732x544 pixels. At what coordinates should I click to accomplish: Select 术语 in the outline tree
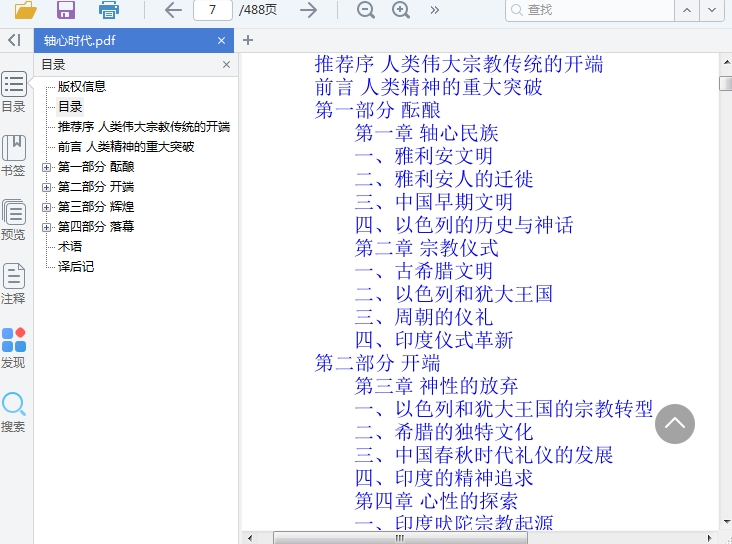[70, 247]
